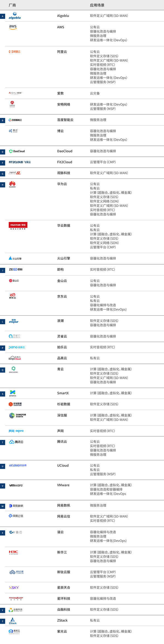164x644 pixels.
Task: Click the QingCloud 青云 logo
Action: click(13, 370)
